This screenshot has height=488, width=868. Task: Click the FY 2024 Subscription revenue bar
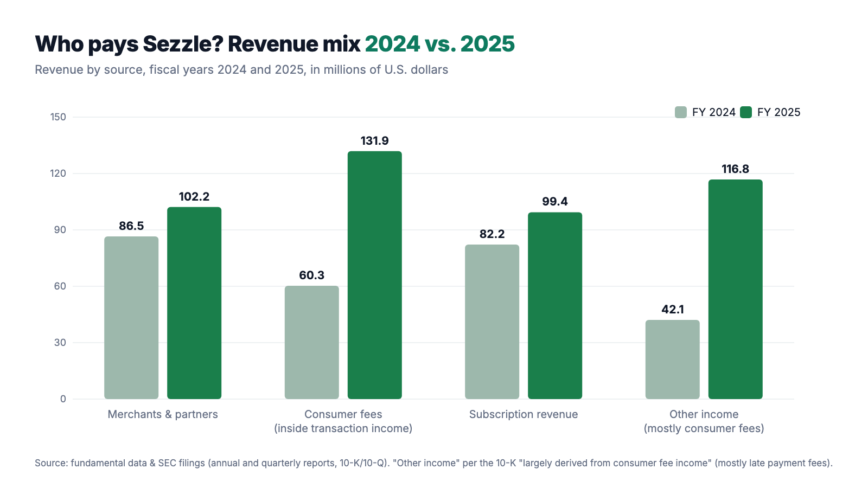(492, 322)
